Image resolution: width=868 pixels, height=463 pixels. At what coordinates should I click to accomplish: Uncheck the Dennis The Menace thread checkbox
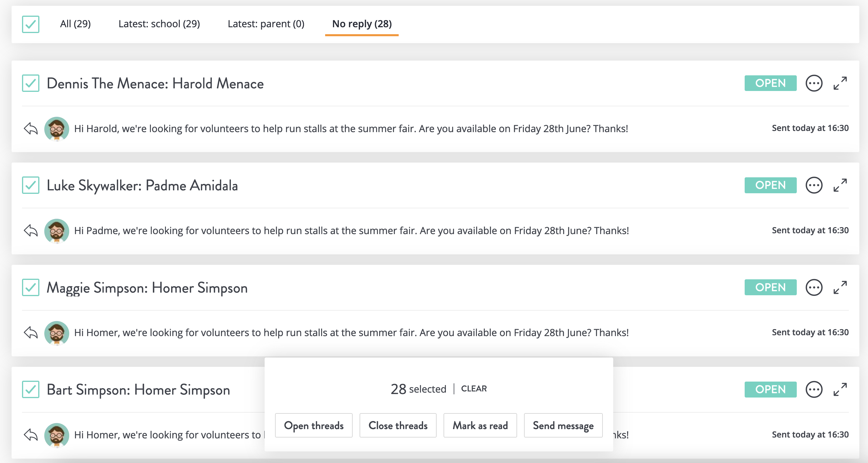click(31, 83)
